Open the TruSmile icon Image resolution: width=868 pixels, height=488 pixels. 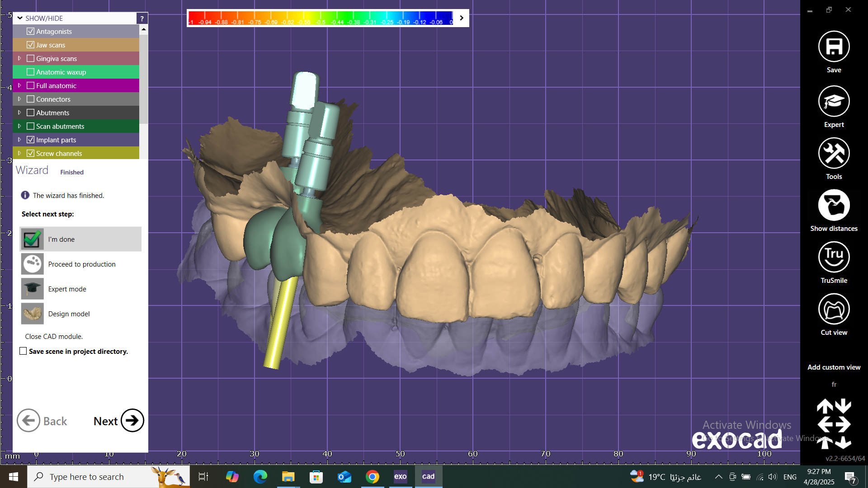coord(834,257)
